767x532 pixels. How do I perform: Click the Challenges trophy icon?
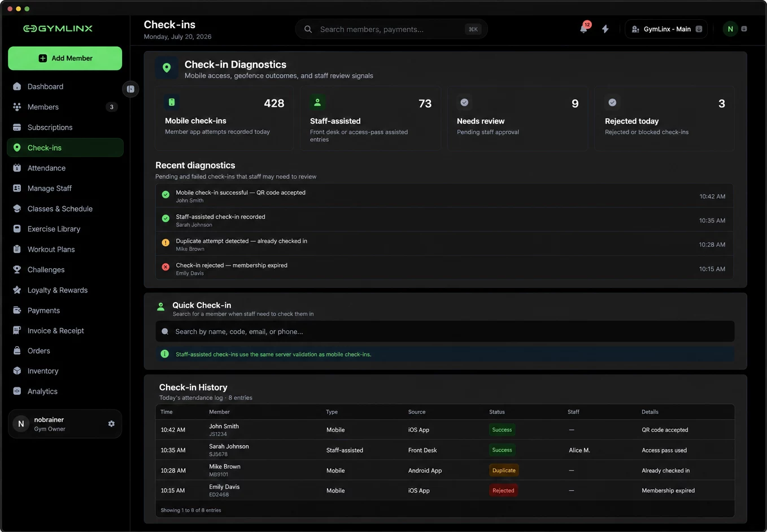(x=17, y=269)
